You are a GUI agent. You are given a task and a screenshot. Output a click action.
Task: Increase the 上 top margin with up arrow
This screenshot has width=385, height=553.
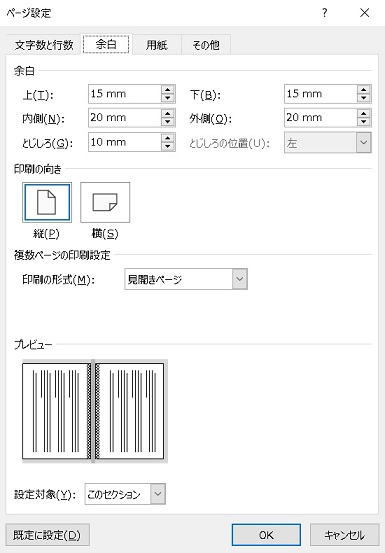click(168, 90)
